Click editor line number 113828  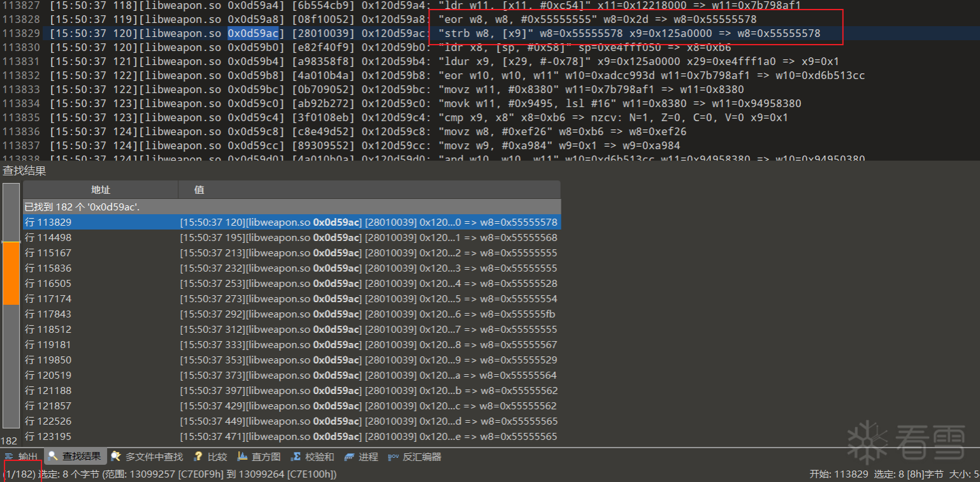[x=21, y=19]
